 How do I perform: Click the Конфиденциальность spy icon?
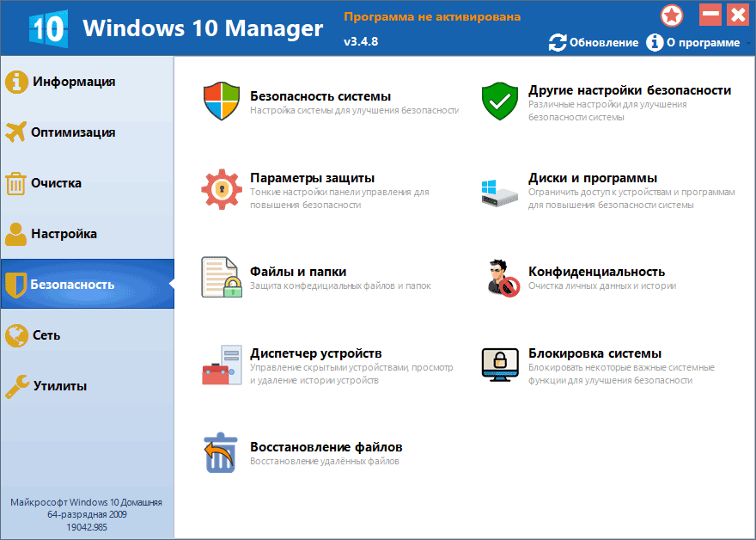coord(503,278)
